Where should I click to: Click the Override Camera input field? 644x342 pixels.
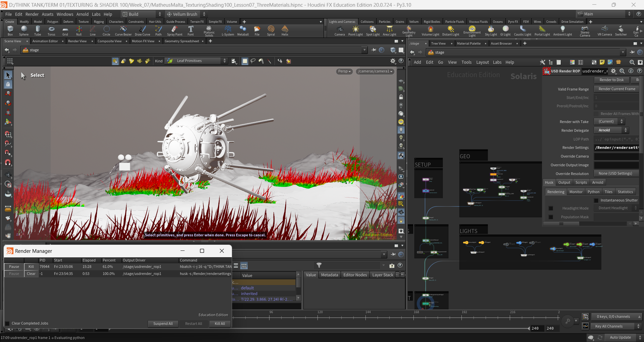pyautogui.click(x=616, y=156)
